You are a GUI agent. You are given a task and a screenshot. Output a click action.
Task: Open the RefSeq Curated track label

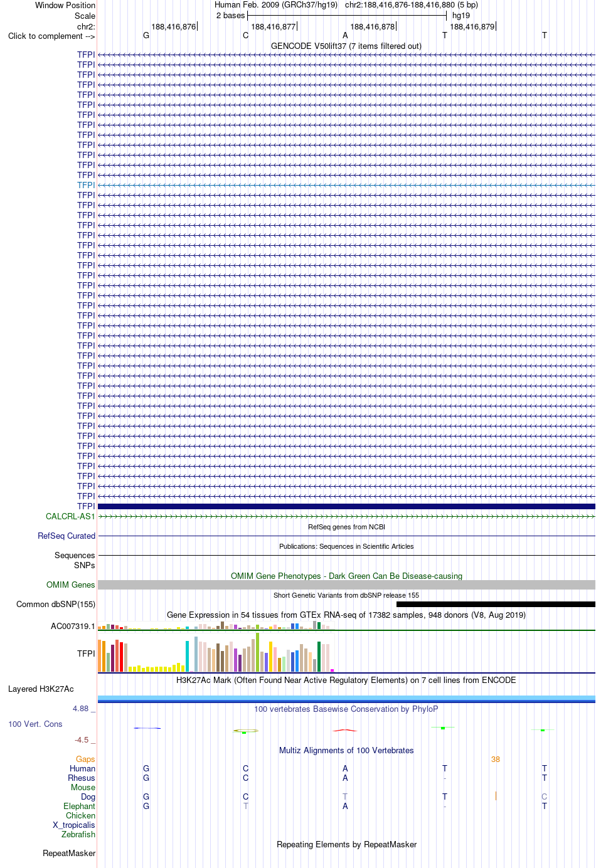(x=67, y=536)
